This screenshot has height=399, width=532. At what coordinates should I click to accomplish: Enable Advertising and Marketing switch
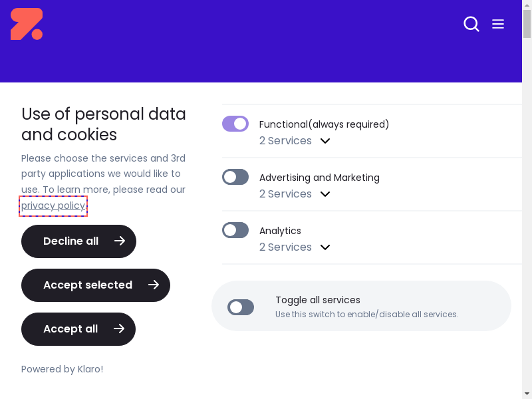[x=235, y=177]
